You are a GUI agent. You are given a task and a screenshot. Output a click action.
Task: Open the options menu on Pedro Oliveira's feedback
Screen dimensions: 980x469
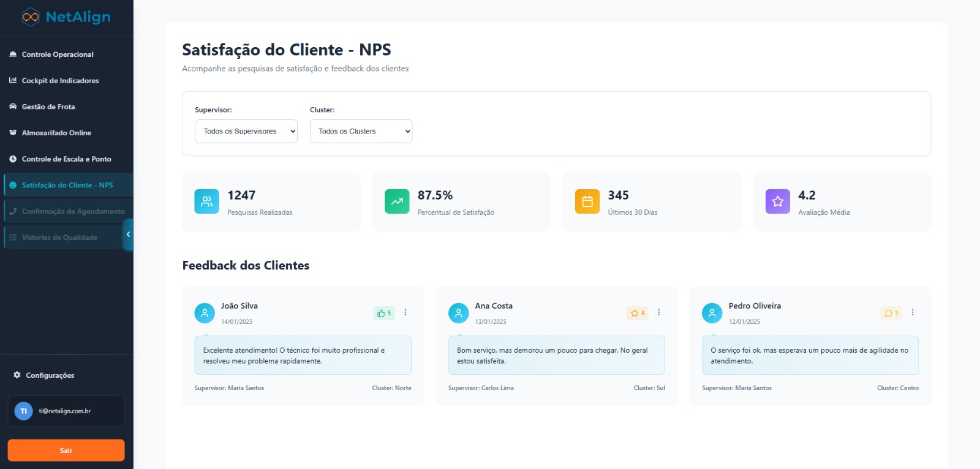click(913, 312)
